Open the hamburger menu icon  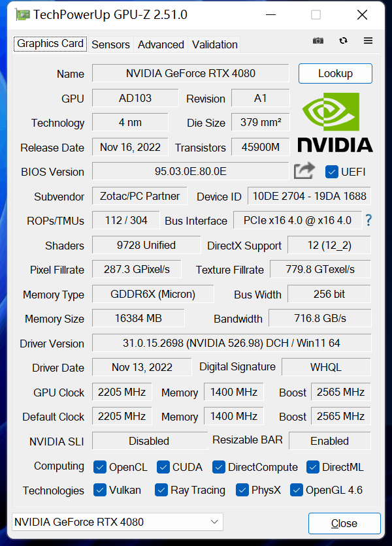point(368,40)
